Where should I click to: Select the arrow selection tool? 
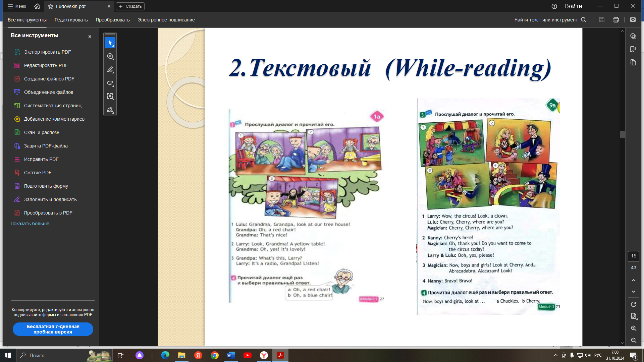tap(110, 43)
